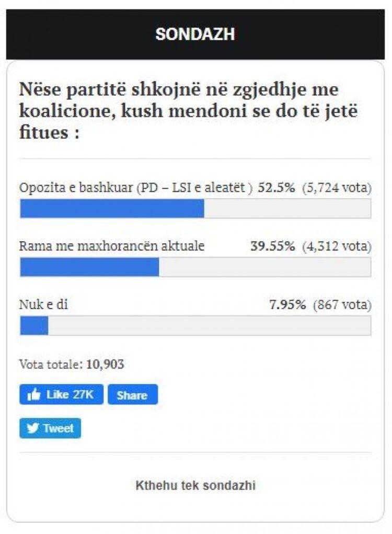Screen dimensions: 392x534
Task: Click the Opozita e bashkuar option label
Action: point(136,188)
